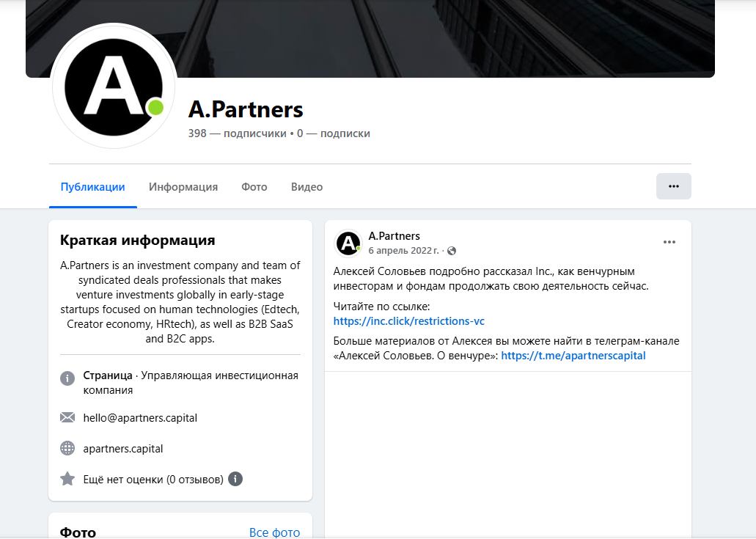Viewport: 756px width, 539px height.
Task: Open the A.Partners post author name
Action: click(394, 236)
